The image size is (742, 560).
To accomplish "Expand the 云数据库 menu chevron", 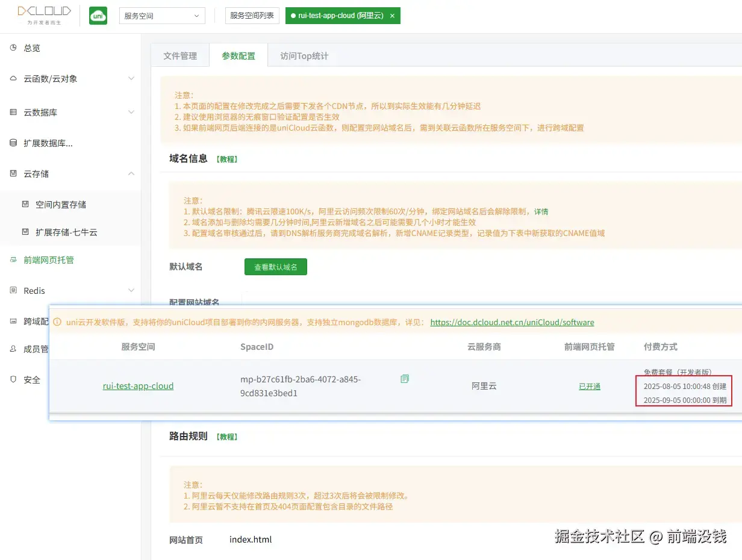I will tap(131, 113).
